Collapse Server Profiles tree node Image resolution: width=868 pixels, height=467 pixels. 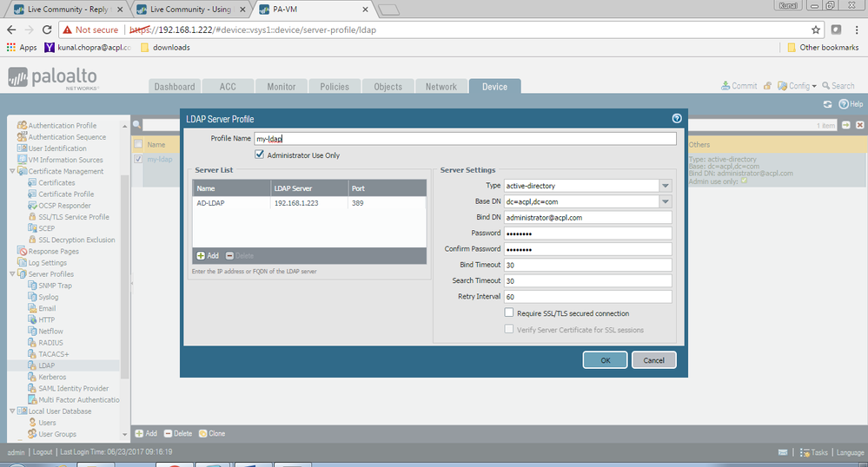coord(12,274)
